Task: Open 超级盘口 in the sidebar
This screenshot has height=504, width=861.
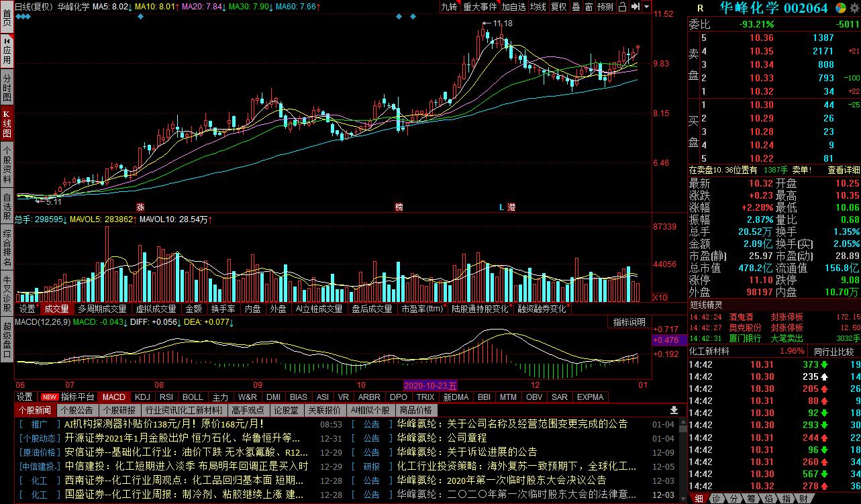Action: (x=7, y=340)
